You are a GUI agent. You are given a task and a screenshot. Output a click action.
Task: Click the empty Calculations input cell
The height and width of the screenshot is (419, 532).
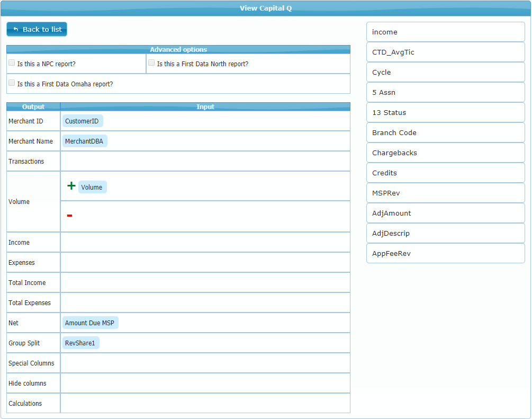pyautogui.click(x=205, y=404)
